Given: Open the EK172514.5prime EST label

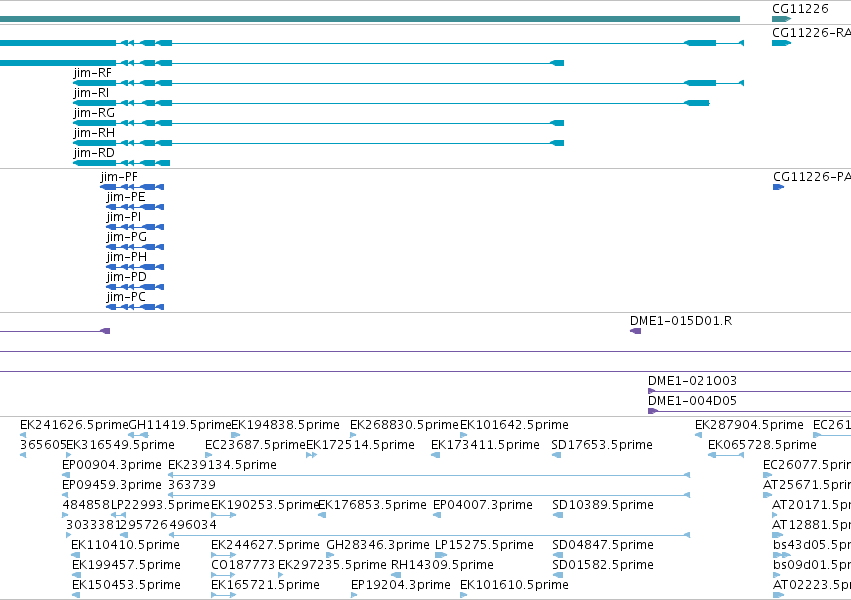Looking at the screenshot, I should (x=360, y=445).
